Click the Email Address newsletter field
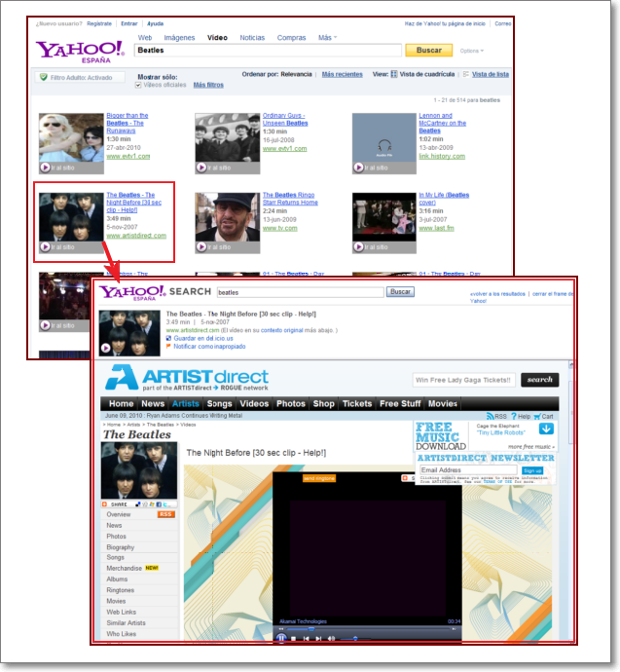The height and width of the screenshot is (672, 620). pyautogui.click(x=468, y=470)
